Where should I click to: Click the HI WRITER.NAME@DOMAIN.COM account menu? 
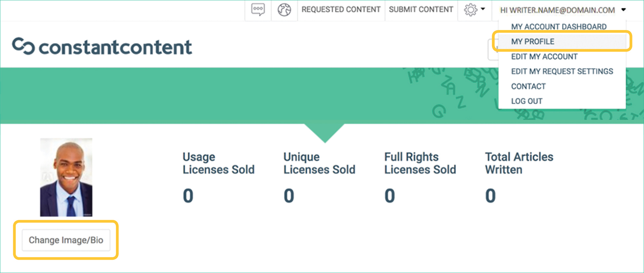tap(557, 10)
